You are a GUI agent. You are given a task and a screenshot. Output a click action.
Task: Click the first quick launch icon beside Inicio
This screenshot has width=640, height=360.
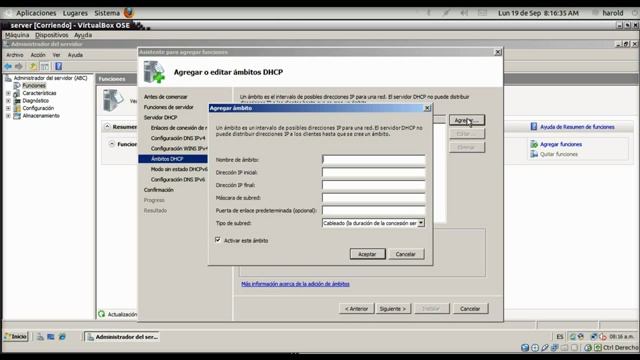(x=40, y=337)
